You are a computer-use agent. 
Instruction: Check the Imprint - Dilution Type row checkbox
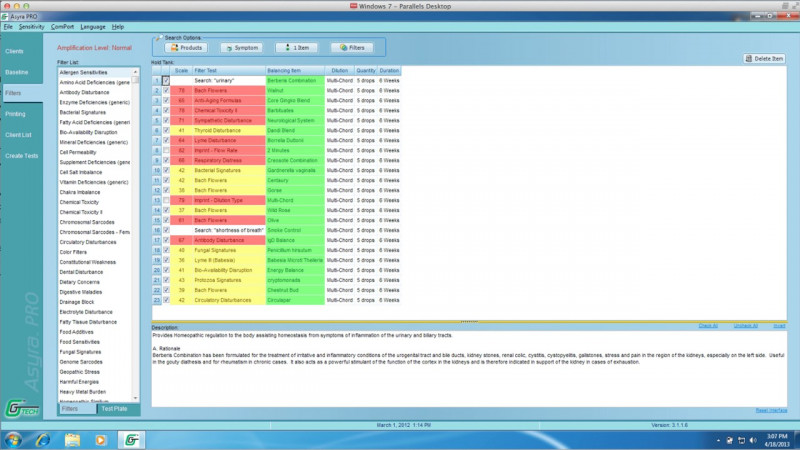(166, 201)
